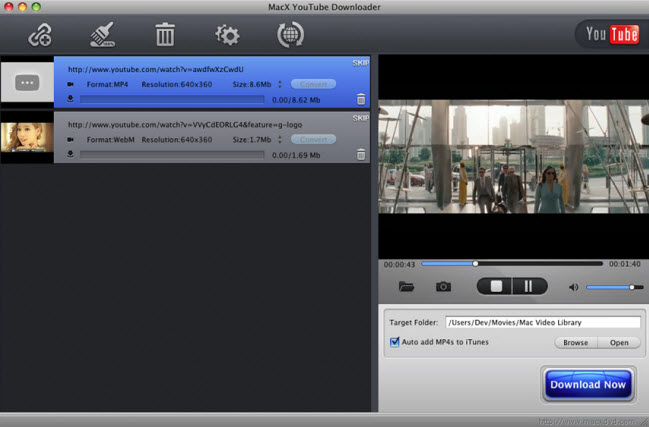
Task: Open the video folder icon in player controls
Action: pos(406,286)
